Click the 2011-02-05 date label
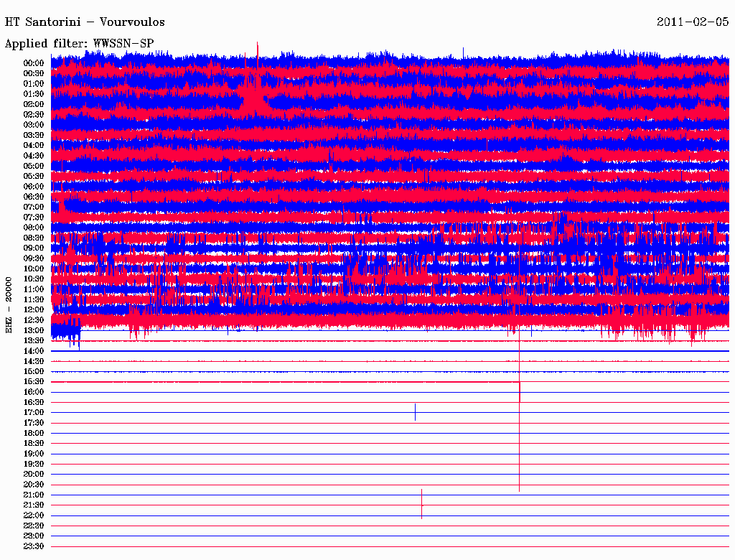Image resolution: width=735 pixels, height=560 pixels. point(692,22)
